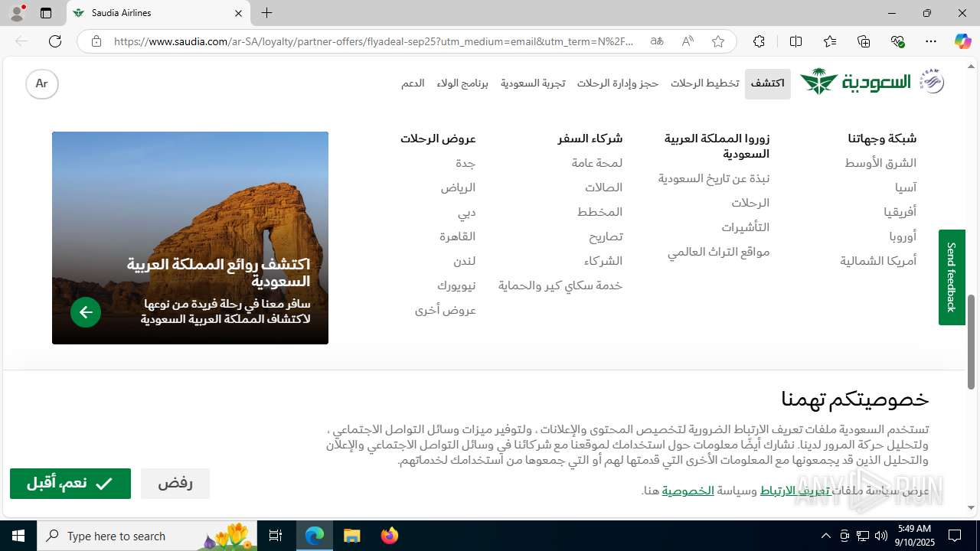The height and width of the screenshot is (551, 980).
Task: Launch Firefox from the taskbar
Action: tap(390, 536)
